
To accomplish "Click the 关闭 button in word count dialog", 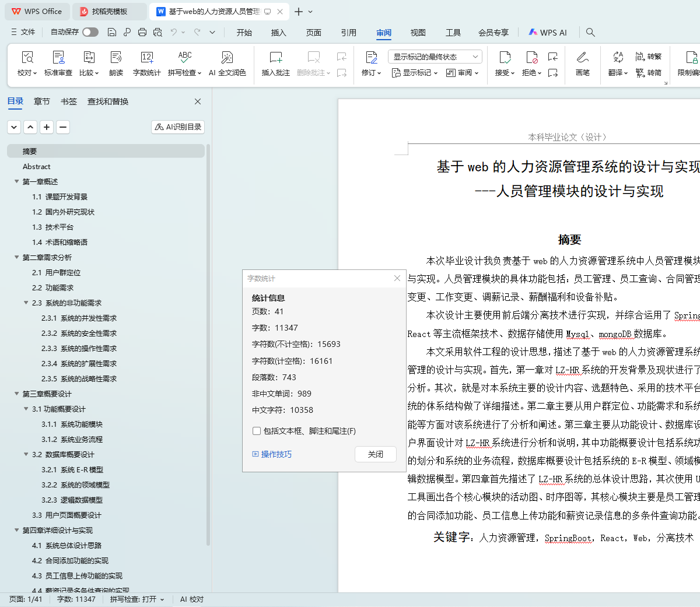I will coord(375,454).
